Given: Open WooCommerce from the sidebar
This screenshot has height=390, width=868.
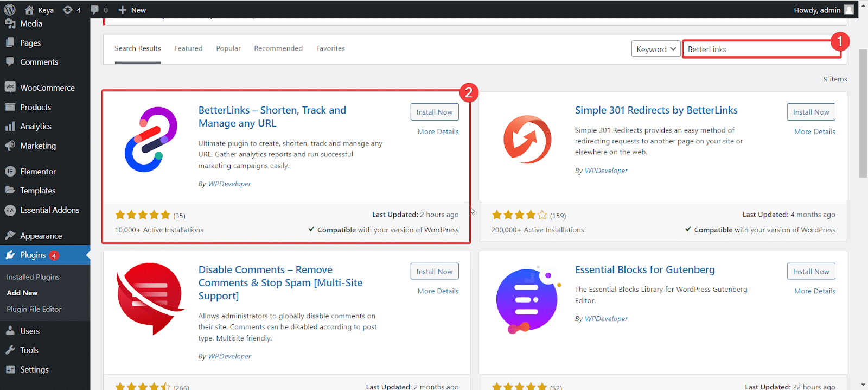Looking at the screenshot, I should (x=47, y=87).
